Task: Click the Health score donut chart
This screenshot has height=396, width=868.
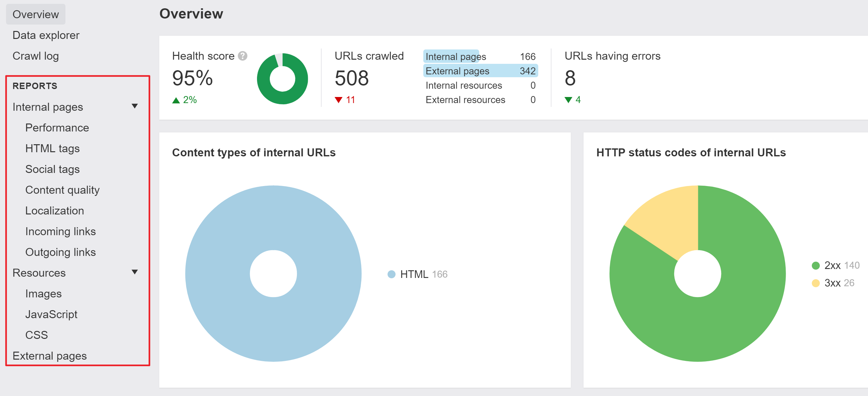Action: (282, 79)
